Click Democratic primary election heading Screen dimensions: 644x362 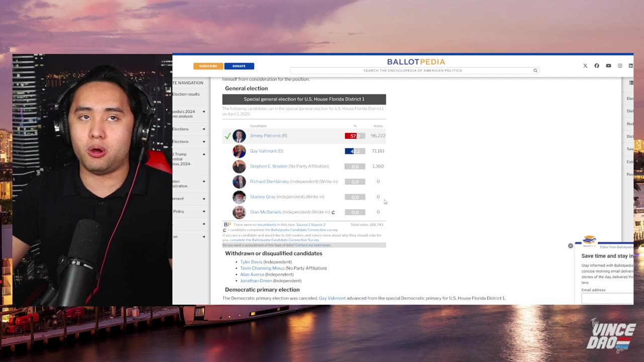(262, 290)
